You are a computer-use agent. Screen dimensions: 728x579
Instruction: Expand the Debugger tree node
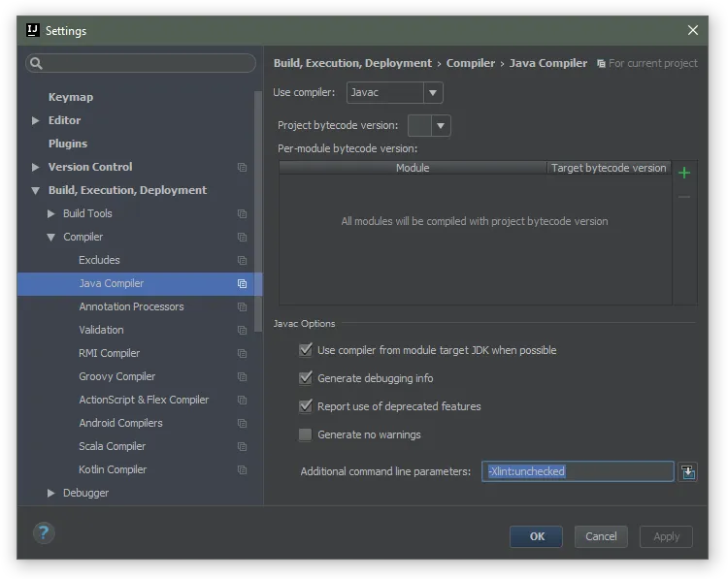pos(50,493)
